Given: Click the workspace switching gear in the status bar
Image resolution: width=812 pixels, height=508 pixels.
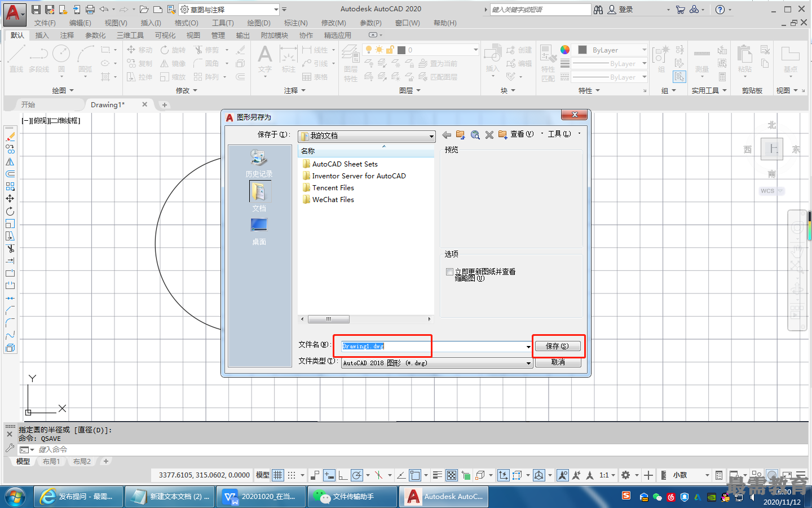Looking at the screenshot, I should point(625,475).
